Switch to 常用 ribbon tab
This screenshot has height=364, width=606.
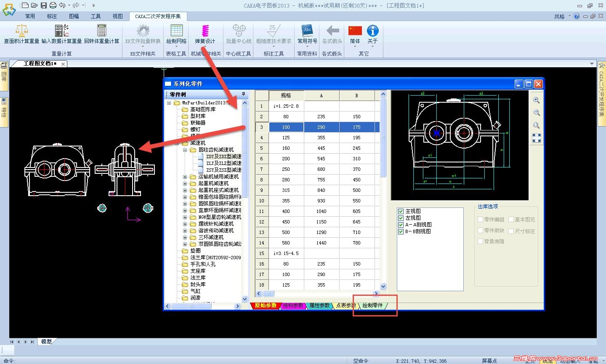point(30,16)
